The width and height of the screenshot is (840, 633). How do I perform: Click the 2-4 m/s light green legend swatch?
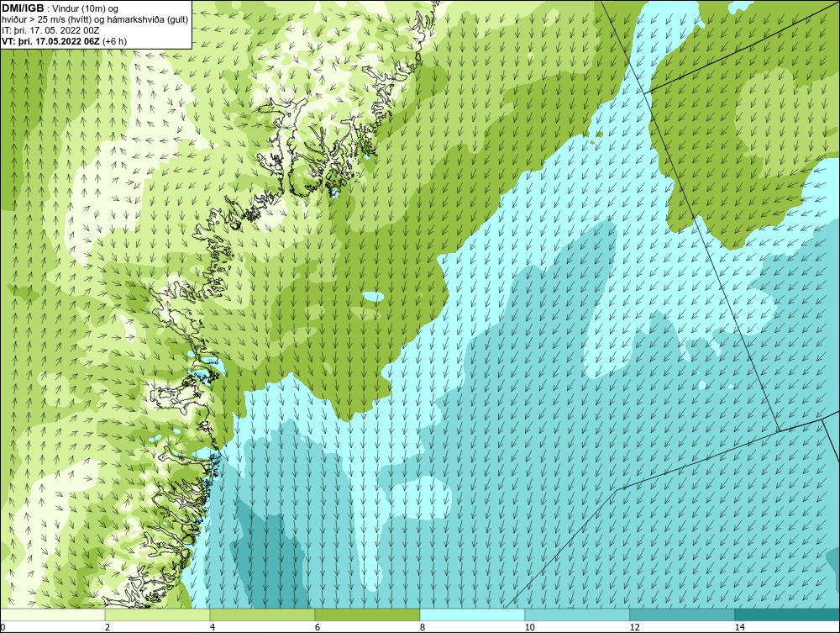point(158,615)
